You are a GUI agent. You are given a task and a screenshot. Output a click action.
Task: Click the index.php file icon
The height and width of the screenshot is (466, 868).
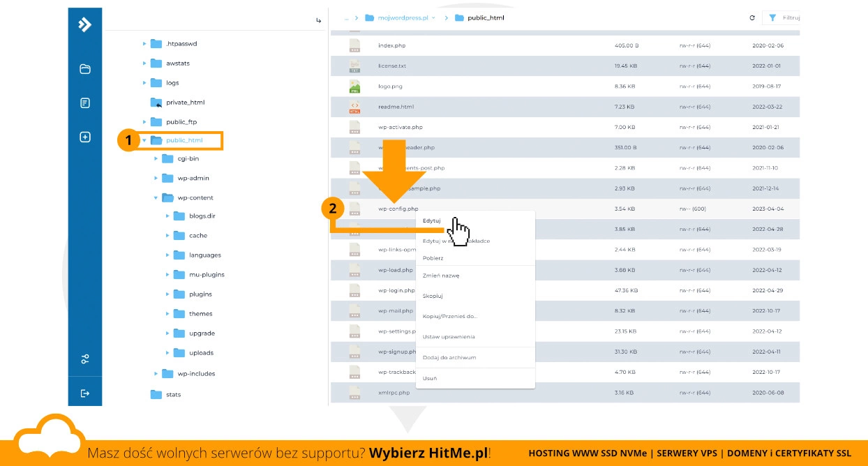(x=354, y=45)
